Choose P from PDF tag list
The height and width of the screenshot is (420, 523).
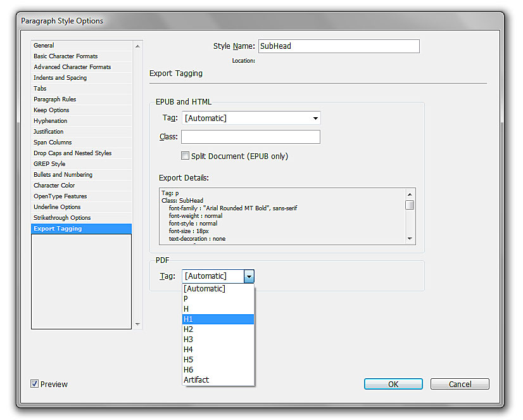pyautogui.click(x=218, y=298)
